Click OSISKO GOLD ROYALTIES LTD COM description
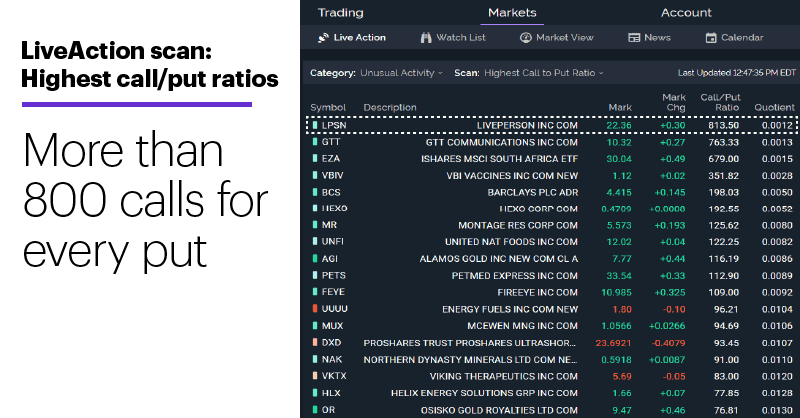 pos(499,410)
